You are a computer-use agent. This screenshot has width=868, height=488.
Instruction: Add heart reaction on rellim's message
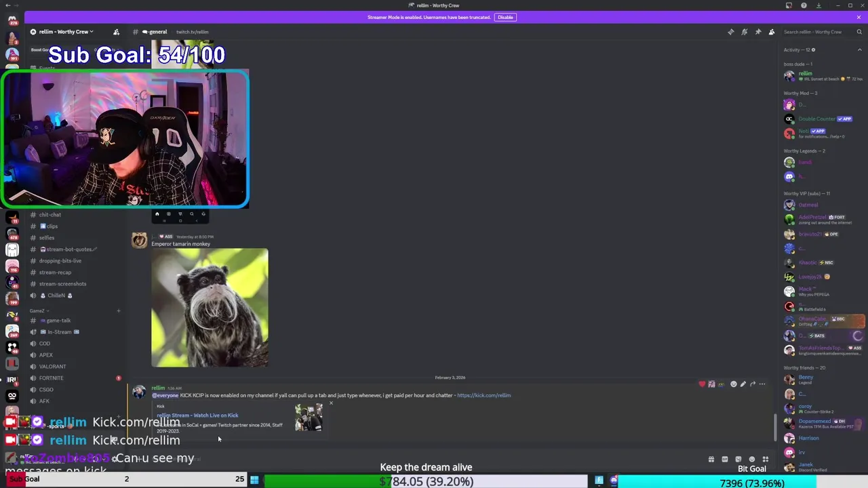click(x=702, y=384)
